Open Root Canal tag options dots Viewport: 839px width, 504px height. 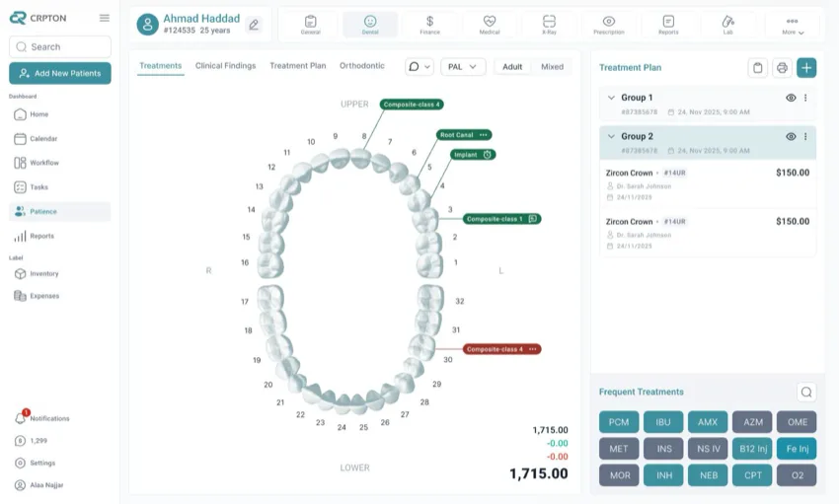click(x=484, y=135)
